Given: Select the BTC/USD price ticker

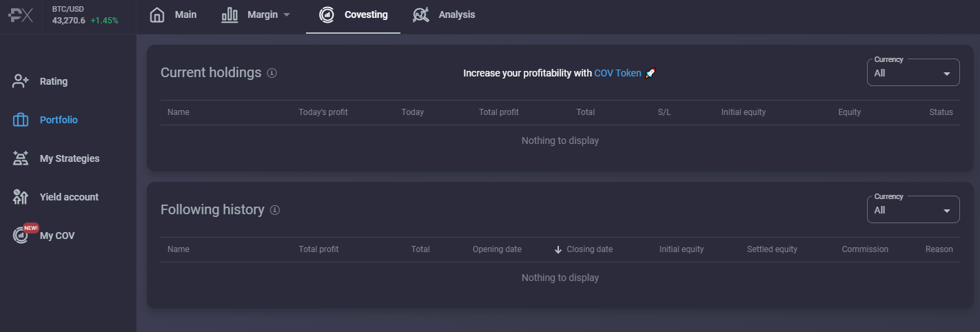Looking at the screenshot, I should [x=85, y=15].
